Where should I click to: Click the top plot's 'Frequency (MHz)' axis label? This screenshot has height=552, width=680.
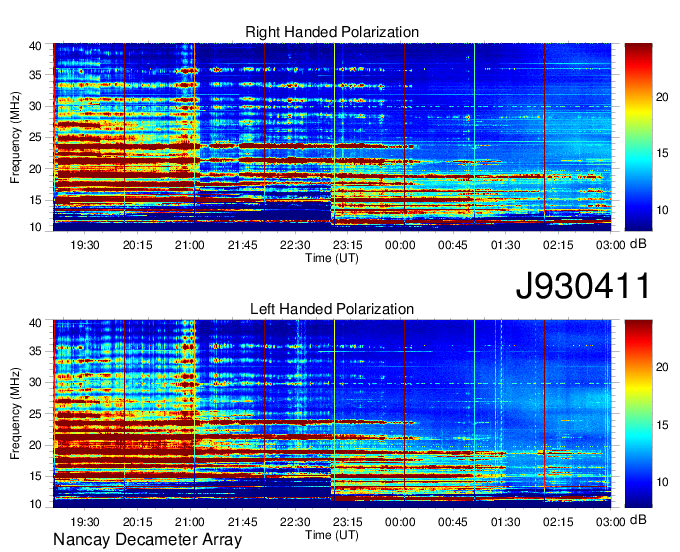(15, 137)
